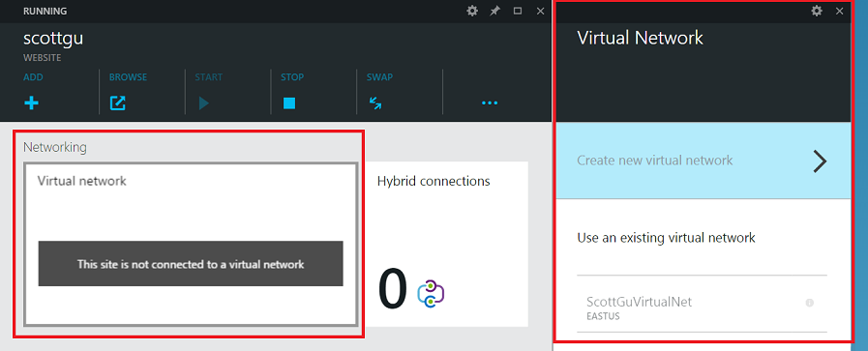The height and width of the screenshot is (351, 868).
Task: Select Create new virtual network
Action: tap(703, 161)
